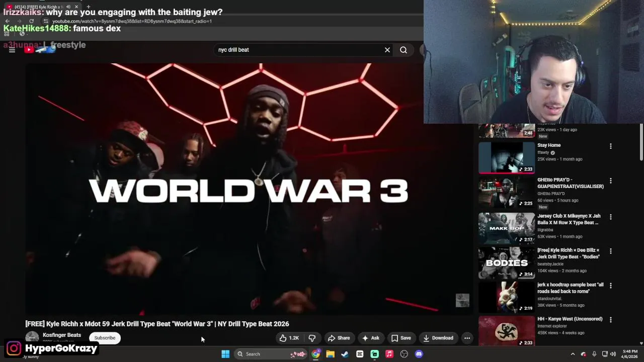
Task: Open options for 'Stay Home' video
Action: click(x=611, y=146)
